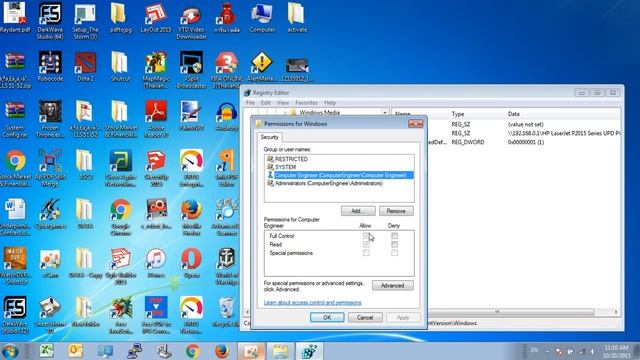
Task: Launch DarkWave Studio (64) shortcut
Action: [50, 20]
